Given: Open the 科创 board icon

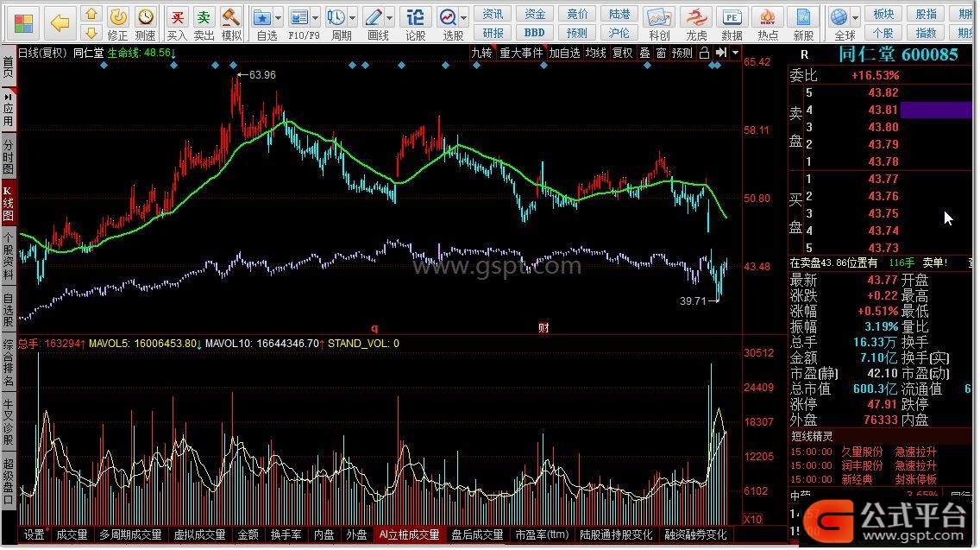Looking at the screenshot, I should 659,24.
